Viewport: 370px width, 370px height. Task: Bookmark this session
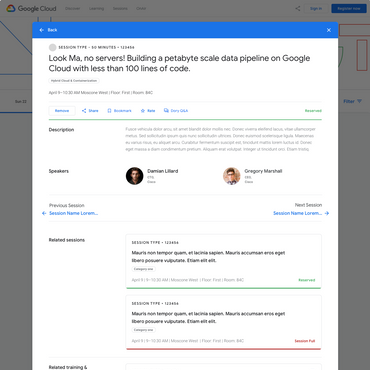pyautogui.click(x=119, y=111)
